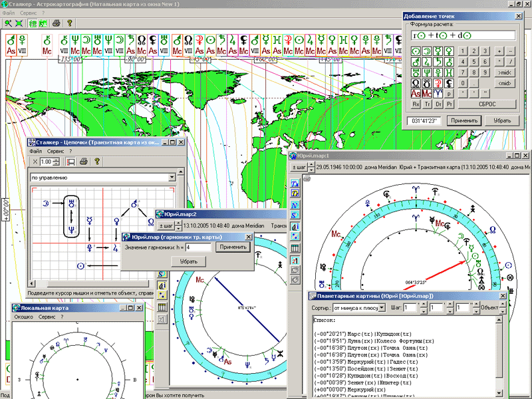Viewport: 532px width, 399px height.
Task: Click the >mid< button in the formula keypad
Action: (505, 72)
